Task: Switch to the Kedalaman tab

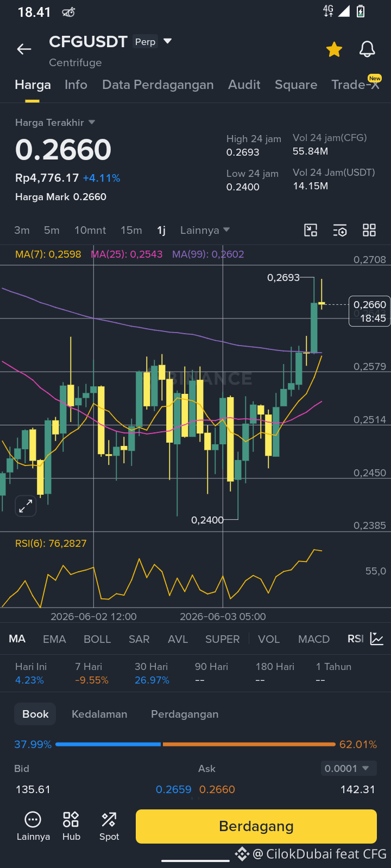Action: pos(99,714)
